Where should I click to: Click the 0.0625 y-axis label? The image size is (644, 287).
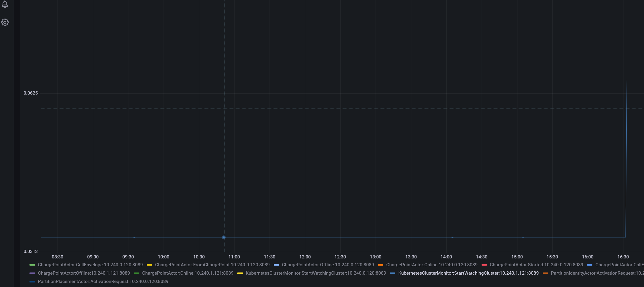click(30, 93)
